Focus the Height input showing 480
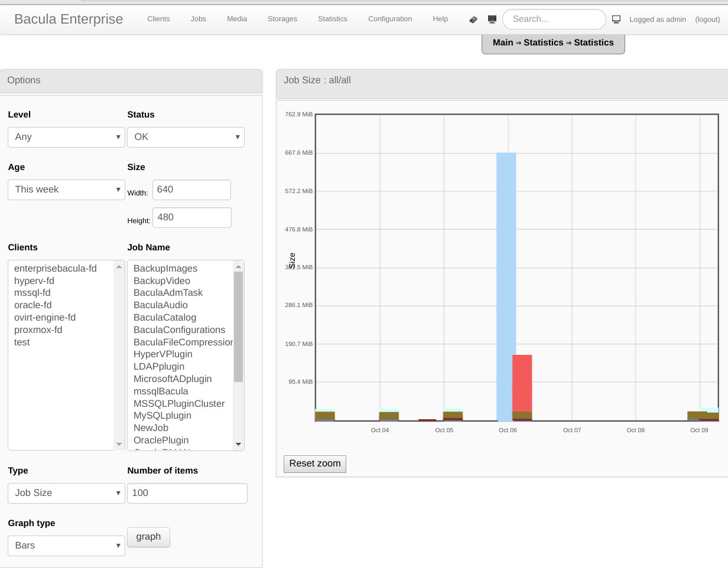This screenshot has width=728, height=568. (x=191, y=217)
